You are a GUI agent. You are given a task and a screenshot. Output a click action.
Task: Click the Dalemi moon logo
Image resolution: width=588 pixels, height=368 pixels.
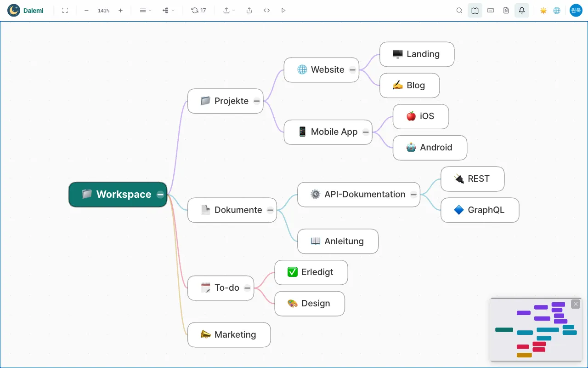[14, 10]
